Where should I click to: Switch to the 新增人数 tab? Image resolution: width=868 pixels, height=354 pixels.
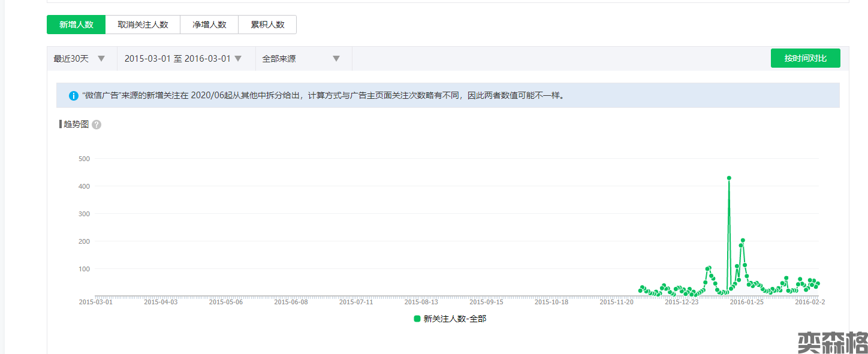[76, 25]
